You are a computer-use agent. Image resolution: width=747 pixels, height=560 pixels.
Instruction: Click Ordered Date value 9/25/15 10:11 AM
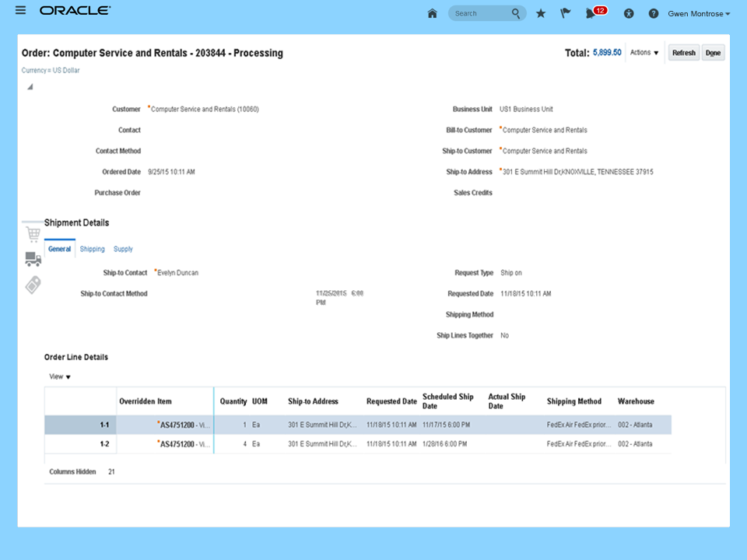tap(171, 172)
